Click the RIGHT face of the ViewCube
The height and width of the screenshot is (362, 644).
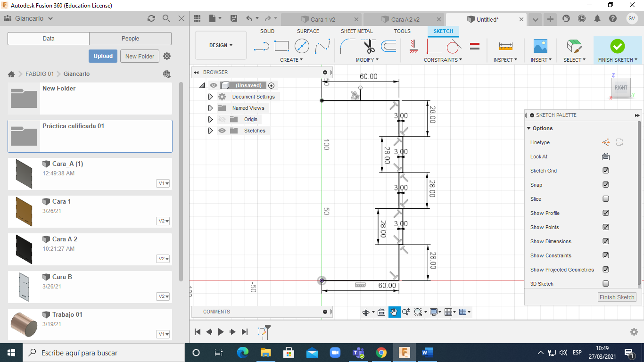click(621, 87)
